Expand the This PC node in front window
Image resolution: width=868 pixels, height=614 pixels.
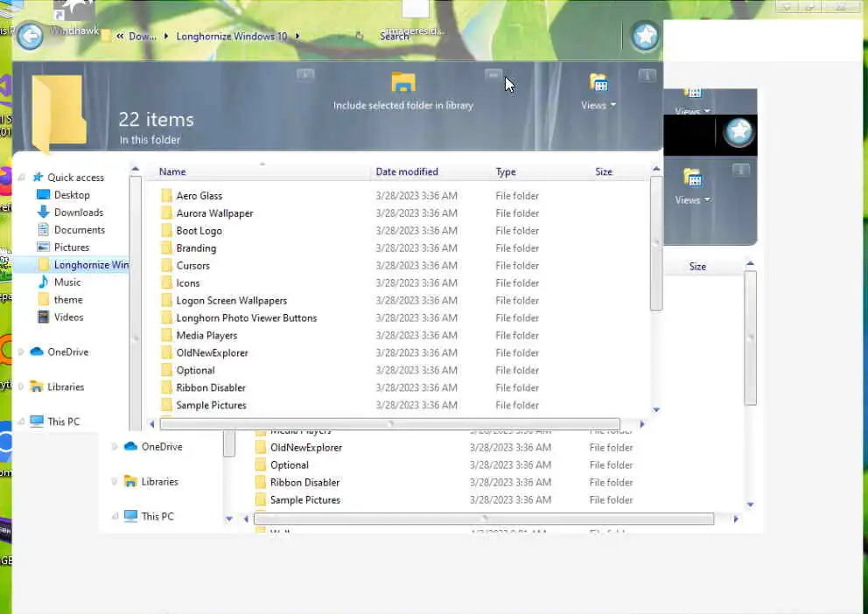tap(20, 422)
